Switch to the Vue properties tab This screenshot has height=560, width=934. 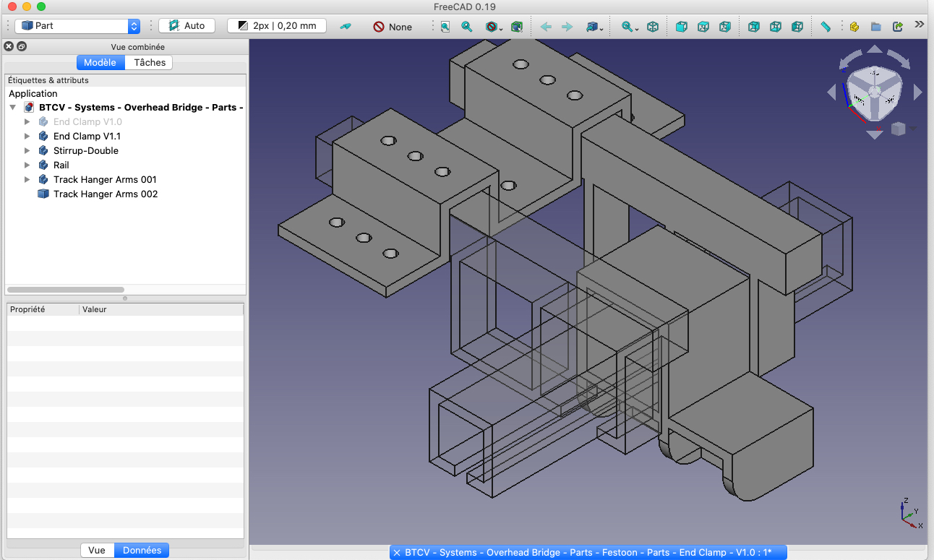97,550
